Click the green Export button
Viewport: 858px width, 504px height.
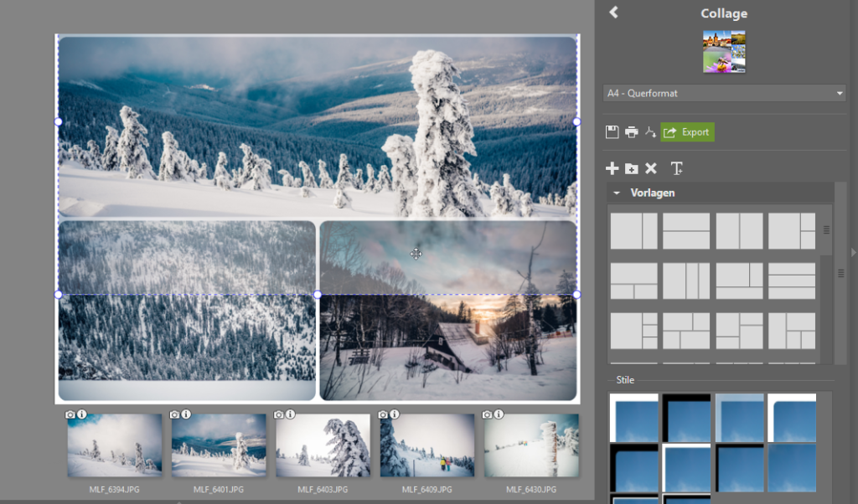687,131
